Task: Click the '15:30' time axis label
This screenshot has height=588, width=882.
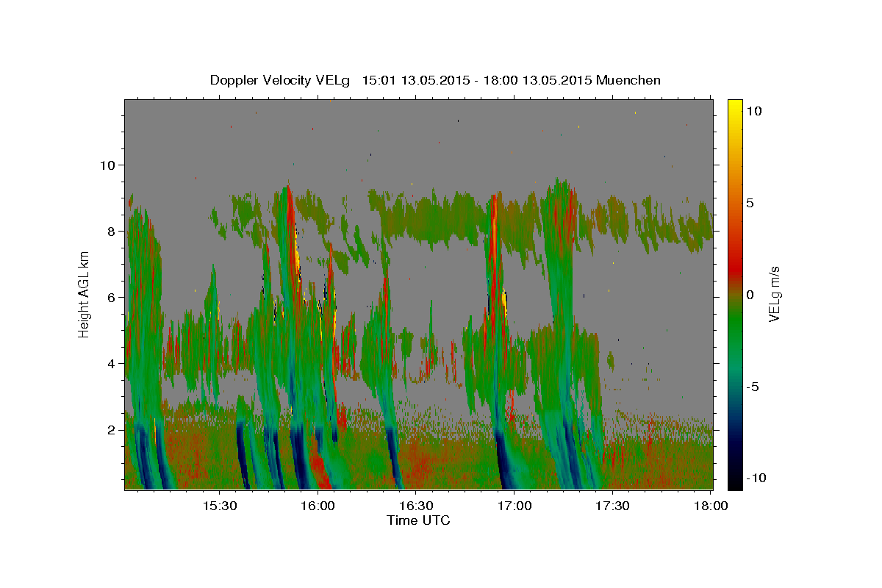Action: pyautogui.click(x=219, y=506)
